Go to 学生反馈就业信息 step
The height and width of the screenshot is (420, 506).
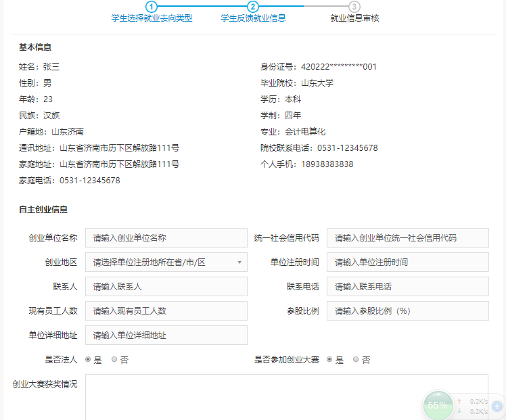(x=253, y=18)
